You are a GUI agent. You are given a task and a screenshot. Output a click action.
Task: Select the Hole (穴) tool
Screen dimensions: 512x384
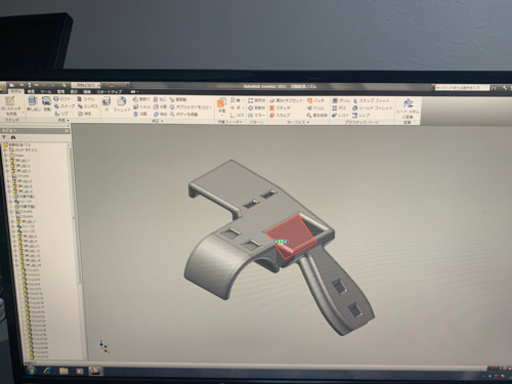coord(106,104)
